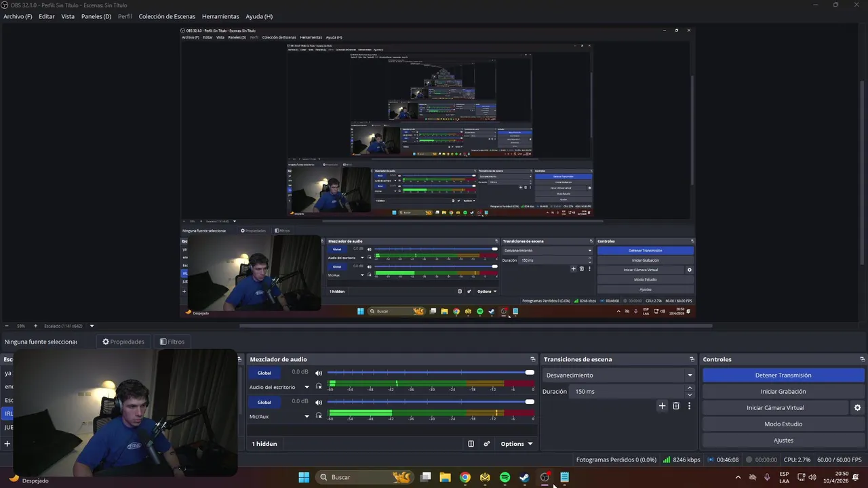Open the Herramientas menu
This screenshot has height=488, width=868.
click(x=220, y=16)
